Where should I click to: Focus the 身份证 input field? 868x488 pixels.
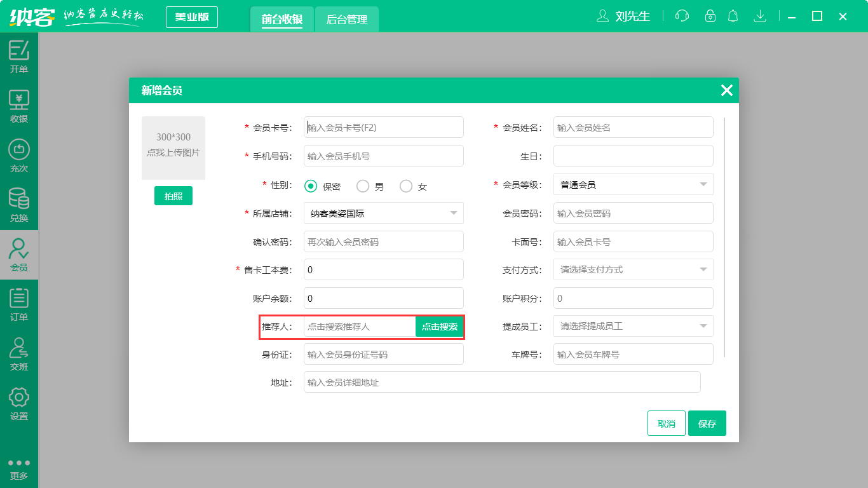pos(384,354)
